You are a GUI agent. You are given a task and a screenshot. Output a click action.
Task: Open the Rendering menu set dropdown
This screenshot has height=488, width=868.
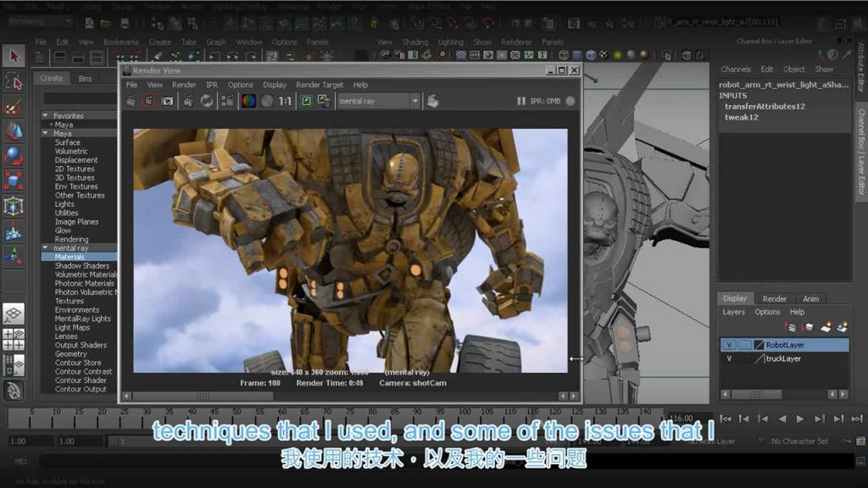coord(41,21)
